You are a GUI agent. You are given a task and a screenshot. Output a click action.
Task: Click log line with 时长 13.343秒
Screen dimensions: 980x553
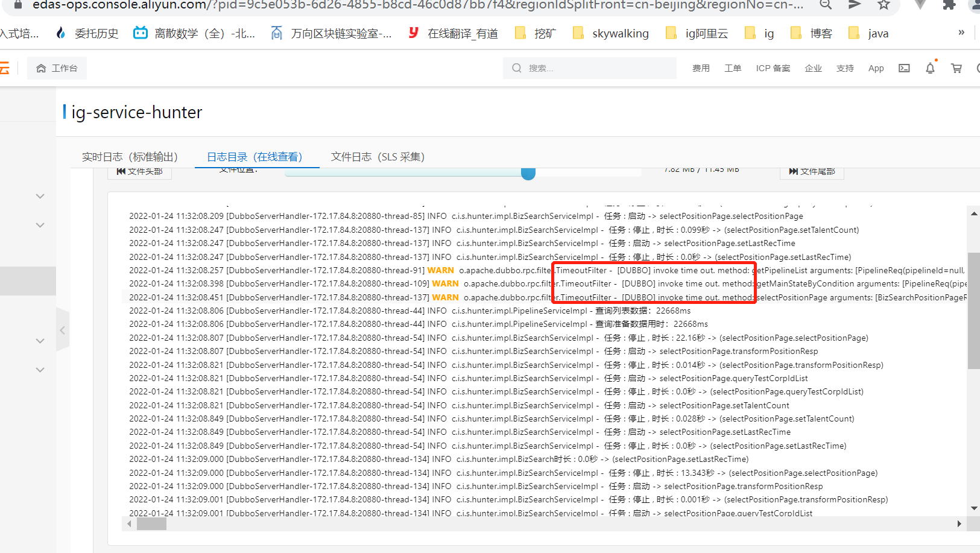click(x=503, y=473)
